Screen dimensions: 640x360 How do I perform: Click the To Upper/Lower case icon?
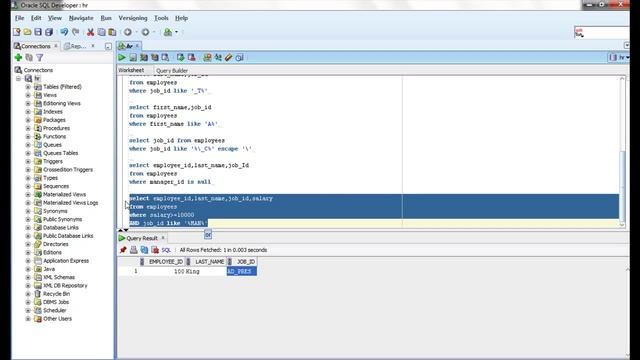pos(218,58)
